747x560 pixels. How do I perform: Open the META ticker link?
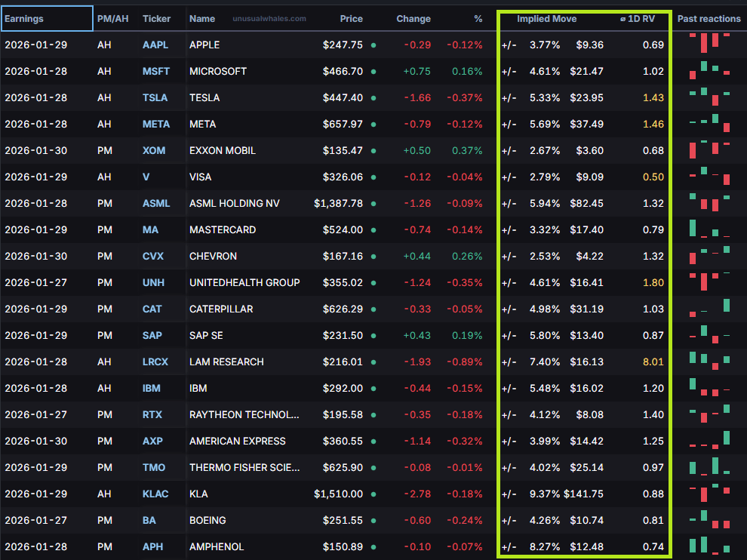tap(155, 124)
